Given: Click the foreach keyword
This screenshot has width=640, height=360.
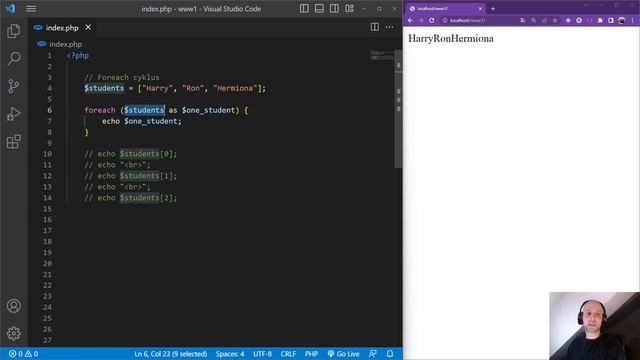Looking at the screenshot, I should [x=100, y=110].
